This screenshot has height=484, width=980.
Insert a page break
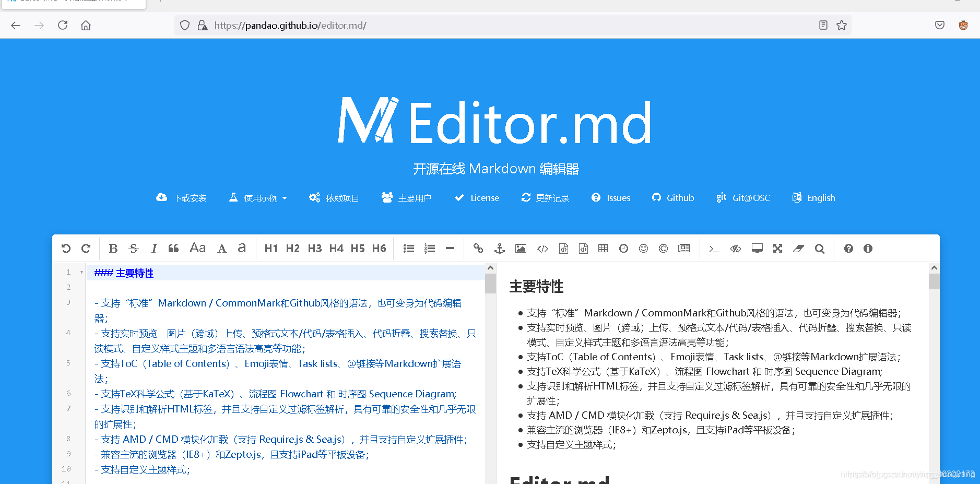click(x=684, y=249)
